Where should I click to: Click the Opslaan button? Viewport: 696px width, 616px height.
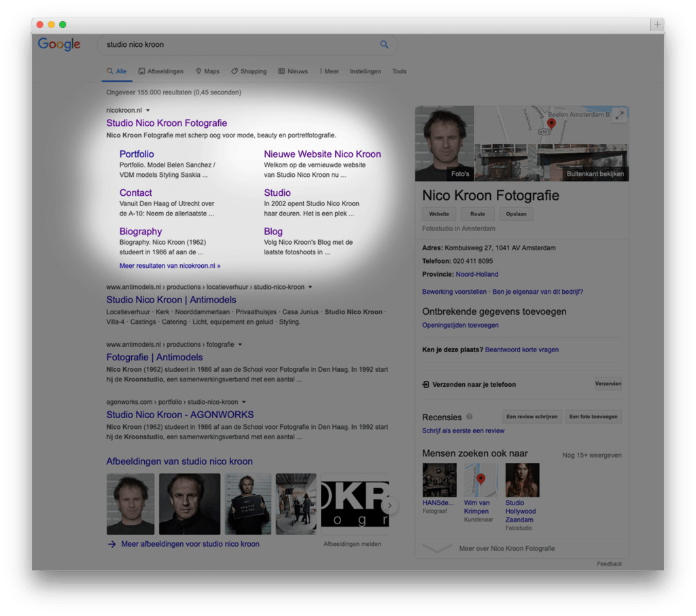pyautogui.click(x=517, y=213)
